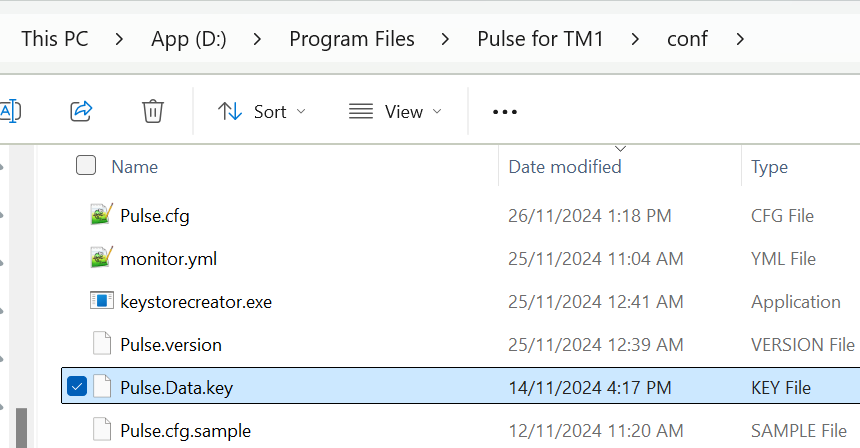860x448 pixels.
Task: Click the Pulse.version file icon
Action: pos(101,344)
